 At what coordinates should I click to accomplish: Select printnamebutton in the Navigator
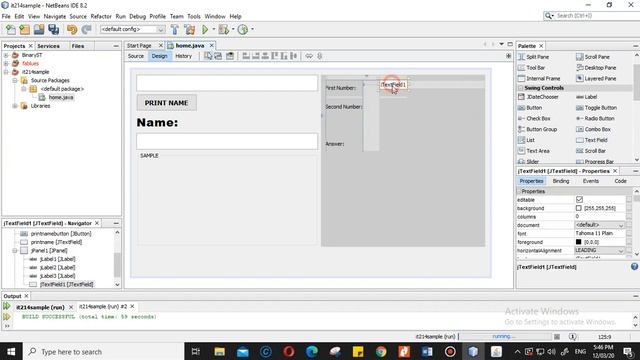coord(61,233)
